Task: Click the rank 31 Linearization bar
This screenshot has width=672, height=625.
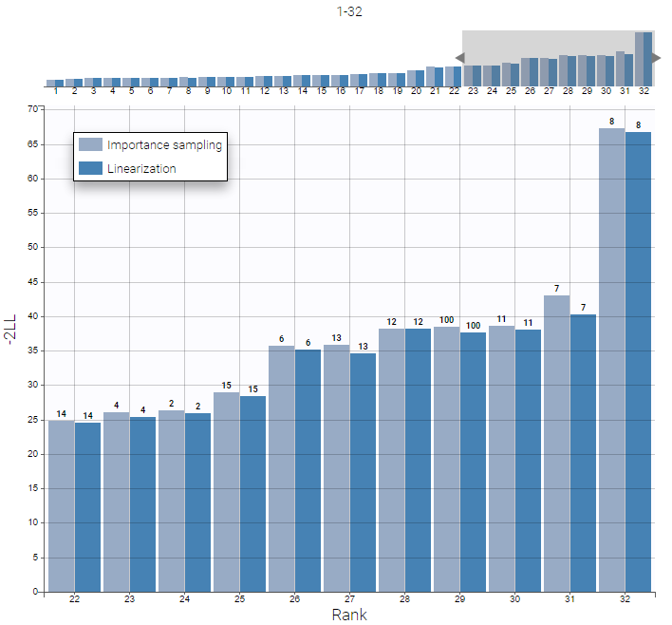Action: pyautogui.click(x=584, y=453)
